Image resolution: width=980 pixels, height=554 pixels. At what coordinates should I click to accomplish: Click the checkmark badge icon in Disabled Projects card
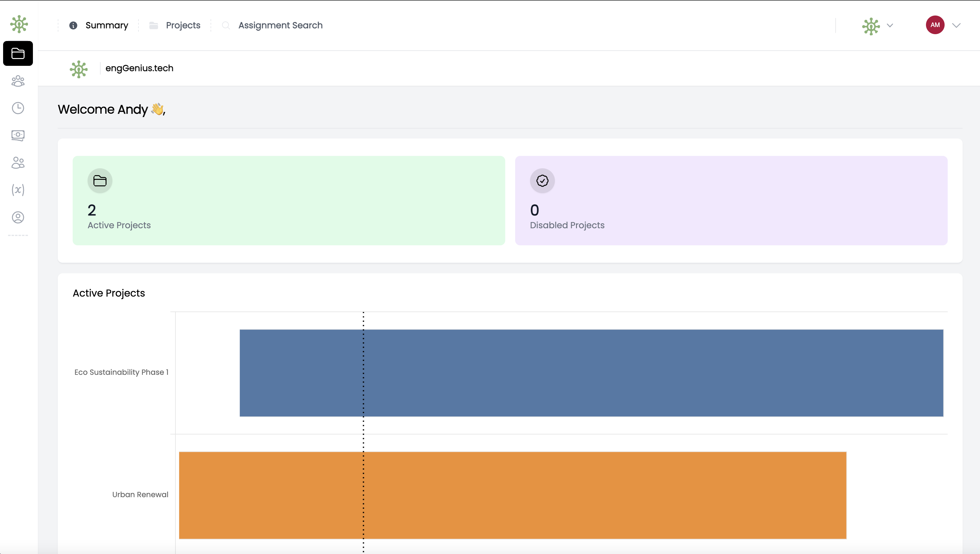(x=542, y=181)
